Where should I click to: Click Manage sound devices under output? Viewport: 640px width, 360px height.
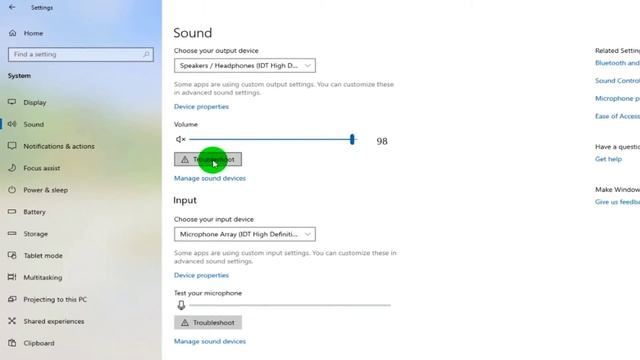click(210, 178)
